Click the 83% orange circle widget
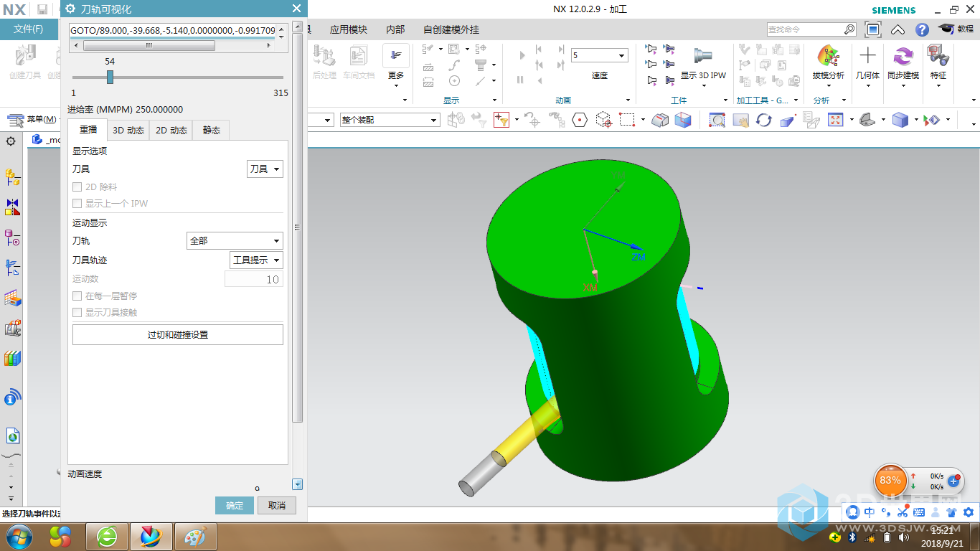The image size is (980, 551). [x=890, y=480]
